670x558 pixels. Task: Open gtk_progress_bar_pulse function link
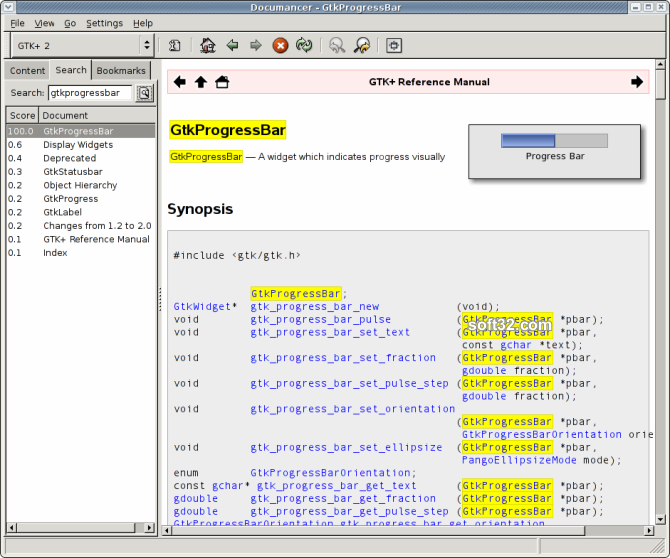[x=320, y=320]
